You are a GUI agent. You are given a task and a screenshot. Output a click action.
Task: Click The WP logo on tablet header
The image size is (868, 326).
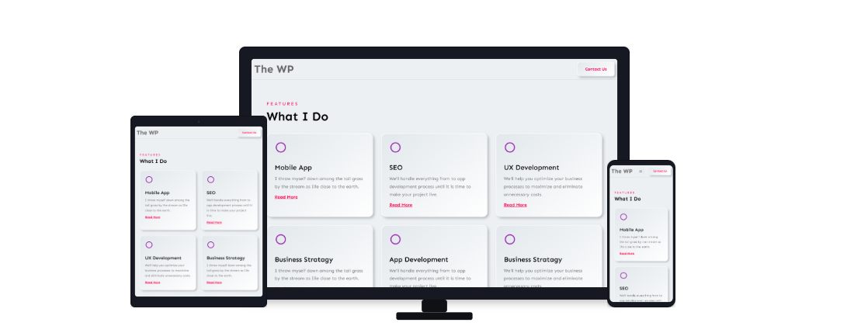tap(148, 133)
